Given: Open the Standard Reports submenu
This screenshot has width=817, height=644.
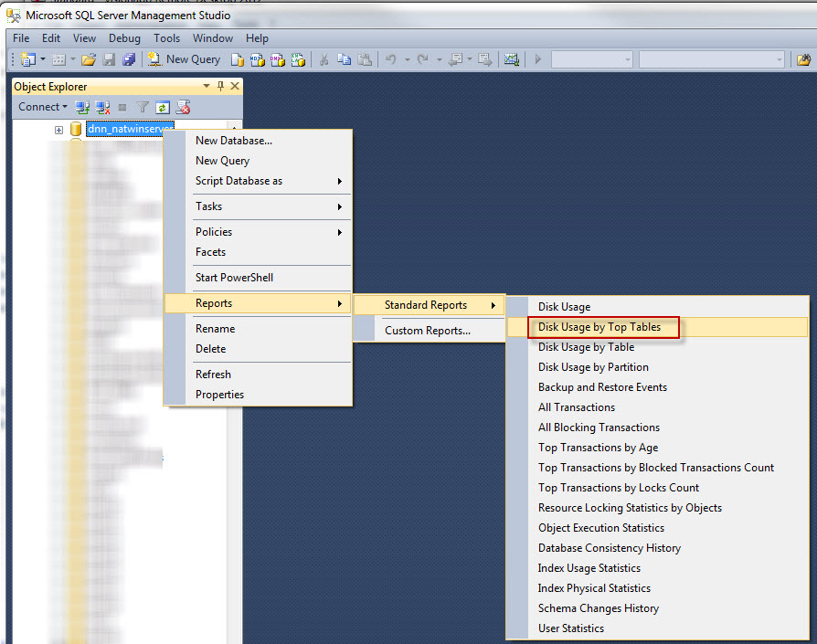Looking at the screenshot, I should click(426, 304).
